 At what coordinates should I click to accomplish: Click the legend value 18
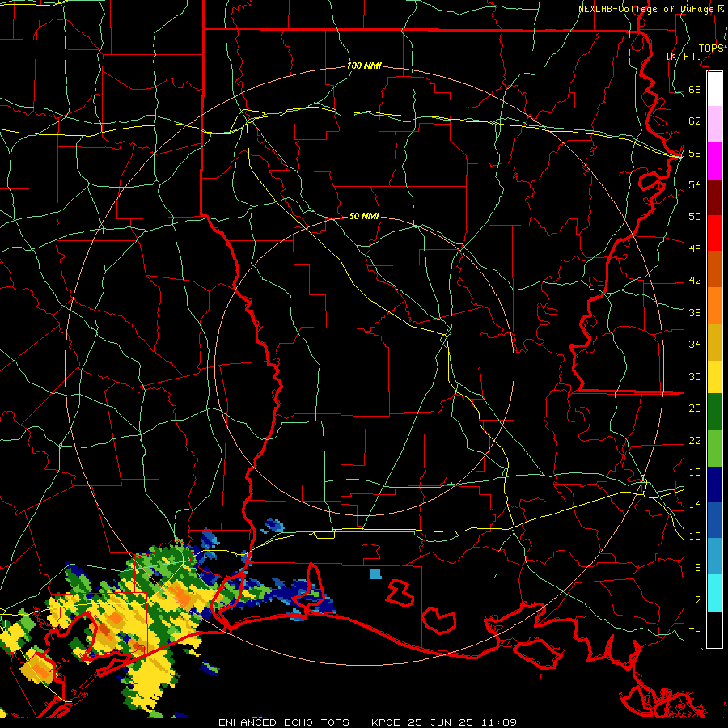(695, 472)
